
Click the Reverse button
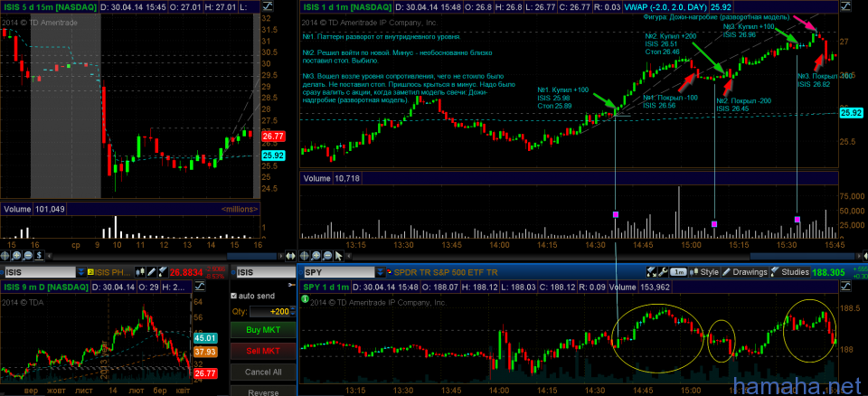(x=263, y=391)
